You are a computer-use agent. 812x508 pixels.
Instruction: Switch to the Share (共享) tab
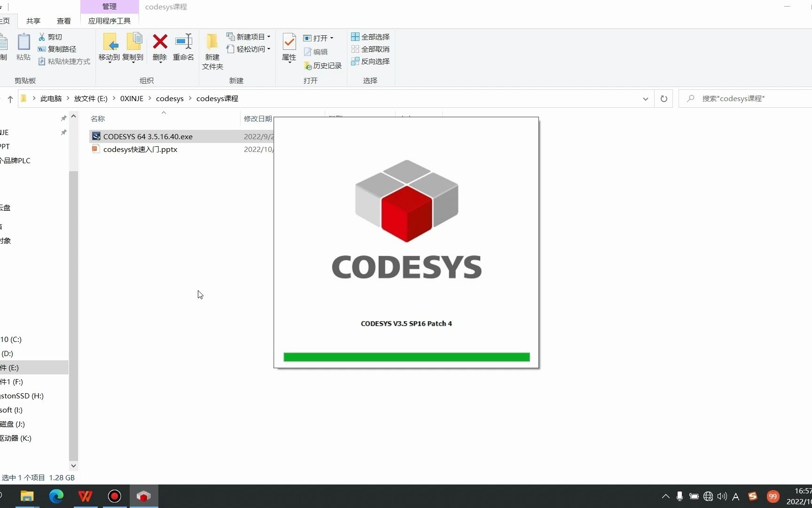pos(33,21)
